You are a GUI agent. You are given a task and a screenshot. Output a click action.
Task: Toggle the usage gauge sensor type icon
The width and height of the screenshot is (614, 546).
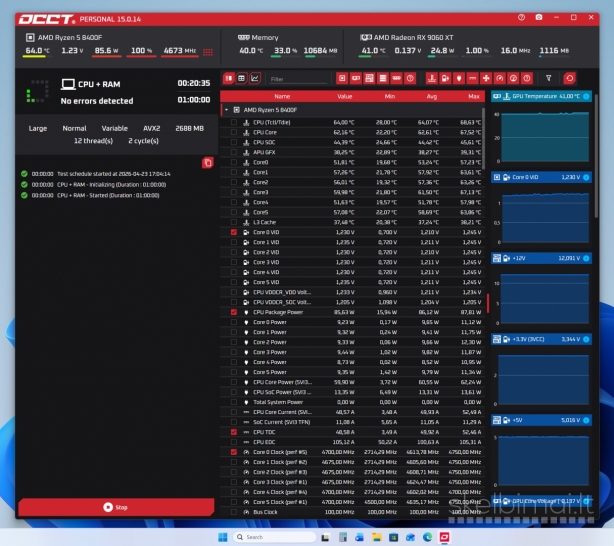coord(513,78)
